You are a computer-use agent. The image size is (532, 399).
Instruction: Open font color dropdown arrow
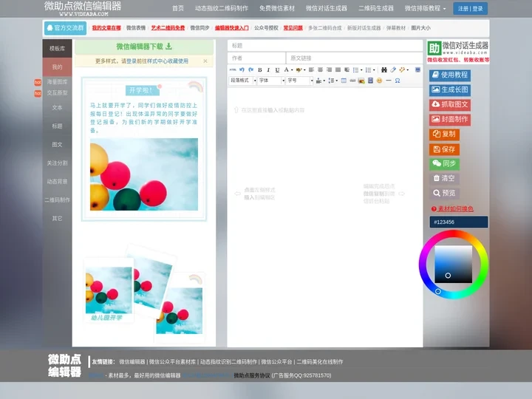click(x=292, y=70)
